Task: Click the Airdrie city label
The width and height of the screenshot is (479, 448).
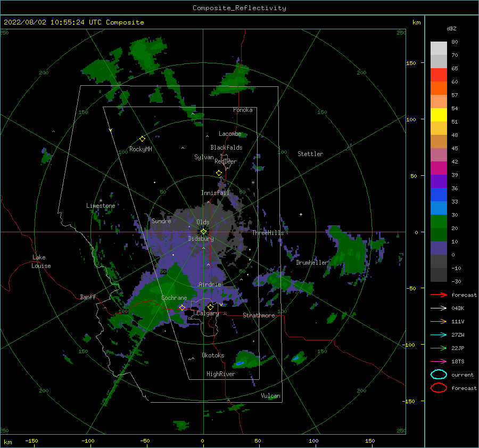Action: pyautogui.click(x=210, y=284)
